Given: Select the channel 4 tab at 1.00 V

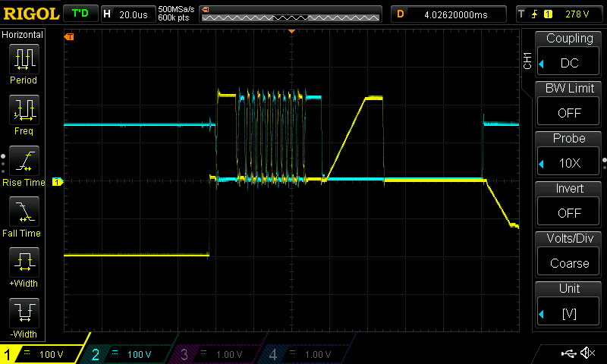Looking at the screenshot, I should click(307, 354).
